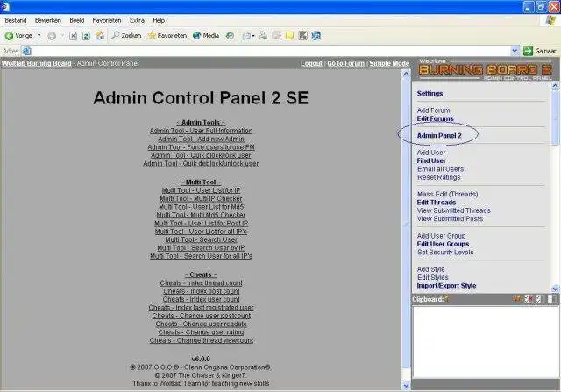Click the Burning Board 2 logo banner
561x392 pixels.
(x=485, y=70)
